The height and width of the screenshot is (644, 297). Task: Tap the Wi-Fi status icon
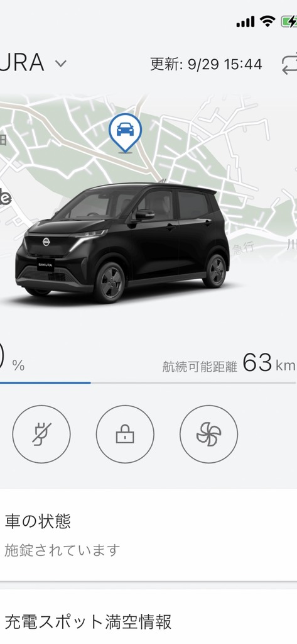[x=267, y=21]
